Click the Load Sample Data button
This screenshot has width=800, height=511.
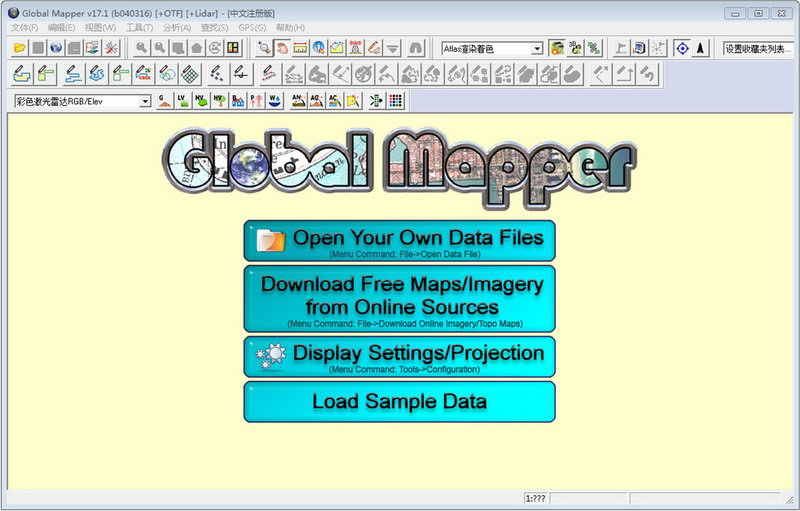point(399,402)
